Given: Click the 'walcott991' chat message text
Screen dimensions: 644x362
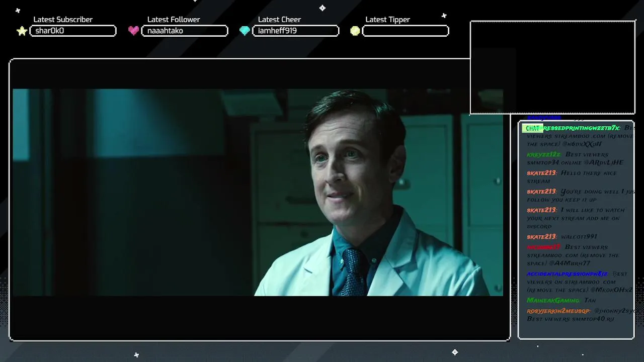Looking at the screenshot, I should point(579,237).
